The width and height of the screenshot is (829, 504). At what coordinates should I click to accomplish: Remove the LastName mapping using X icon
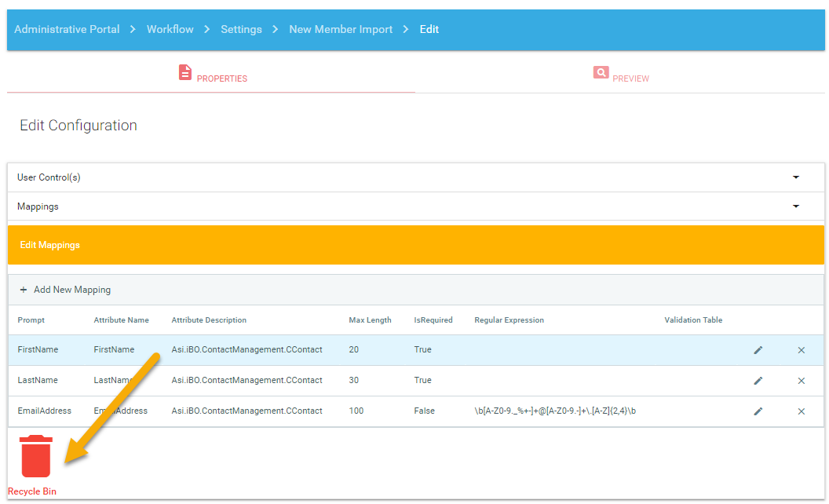point(801,381)
